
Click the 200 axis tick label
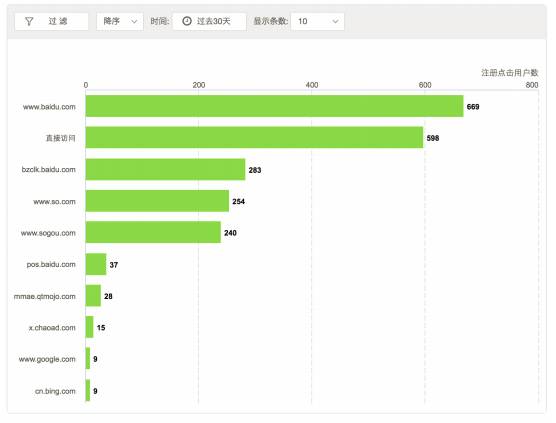199,85
